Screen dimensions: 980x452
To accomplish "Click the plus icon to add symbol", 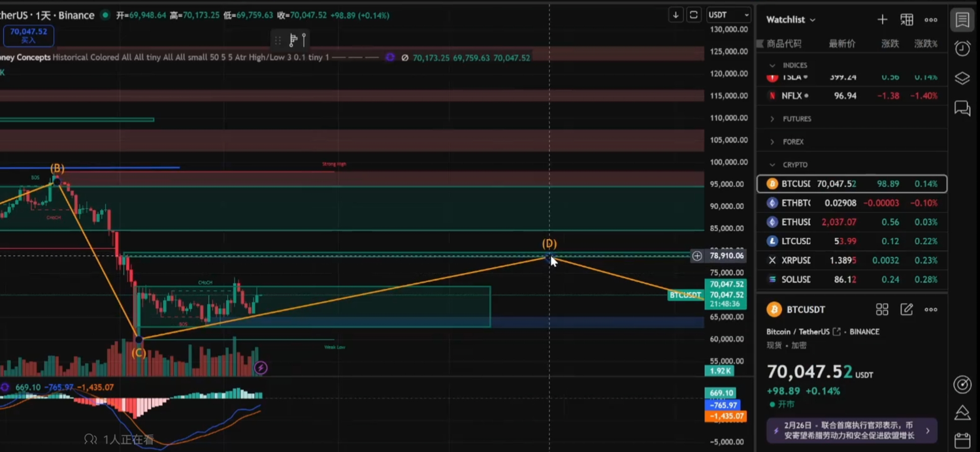I will [882, 20].
